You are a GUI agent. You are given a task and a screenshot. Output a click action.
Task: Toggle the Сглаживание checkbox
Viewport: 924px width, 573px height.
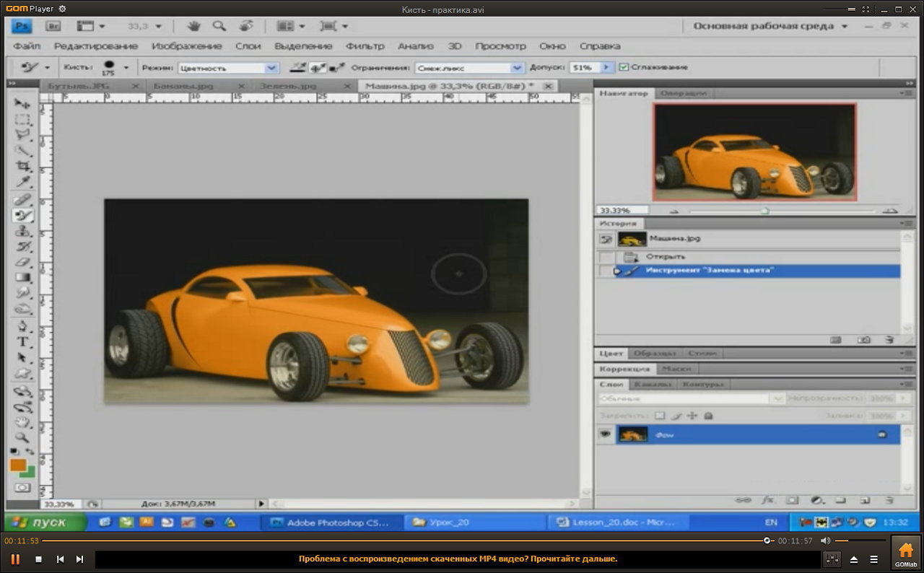point(624,67)
